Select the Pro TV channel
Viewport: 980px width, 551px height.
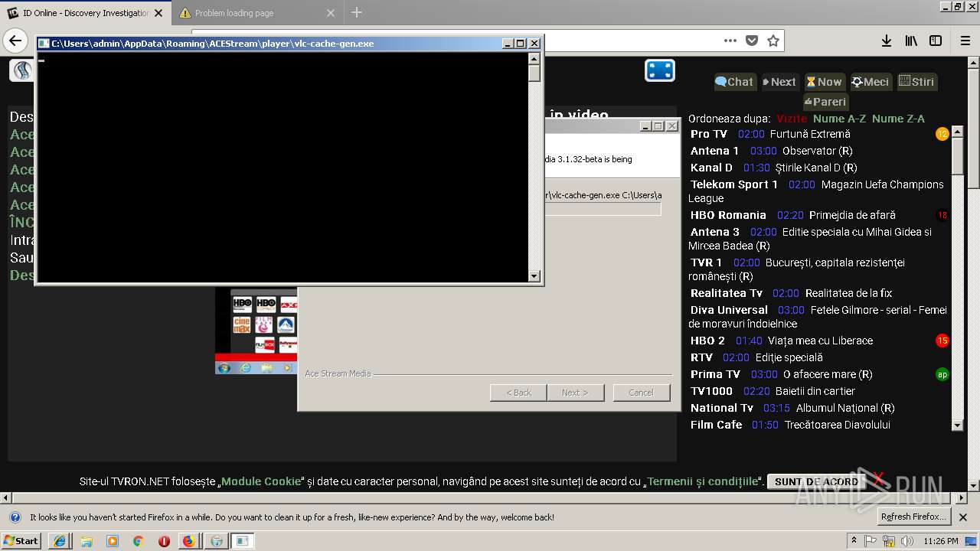tap(709, 134)
